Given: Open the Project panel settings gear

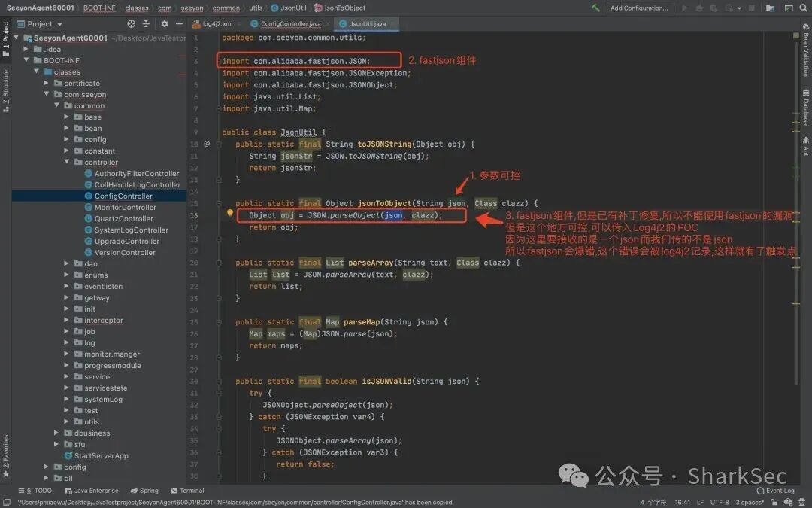Looking at the screenshot, I should 164,24.
